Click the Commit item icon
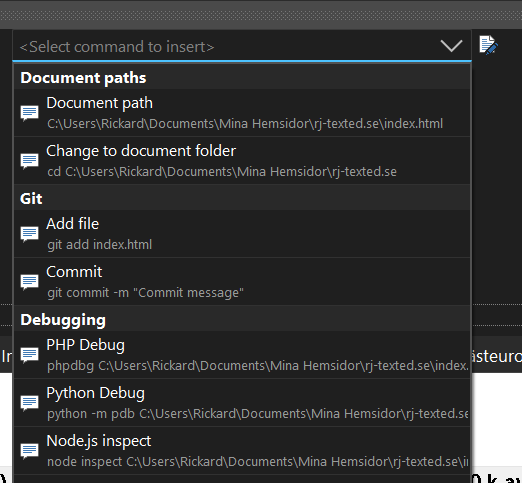Image resolution: width=522 pixels, height=483 pixels. (29, 282)
